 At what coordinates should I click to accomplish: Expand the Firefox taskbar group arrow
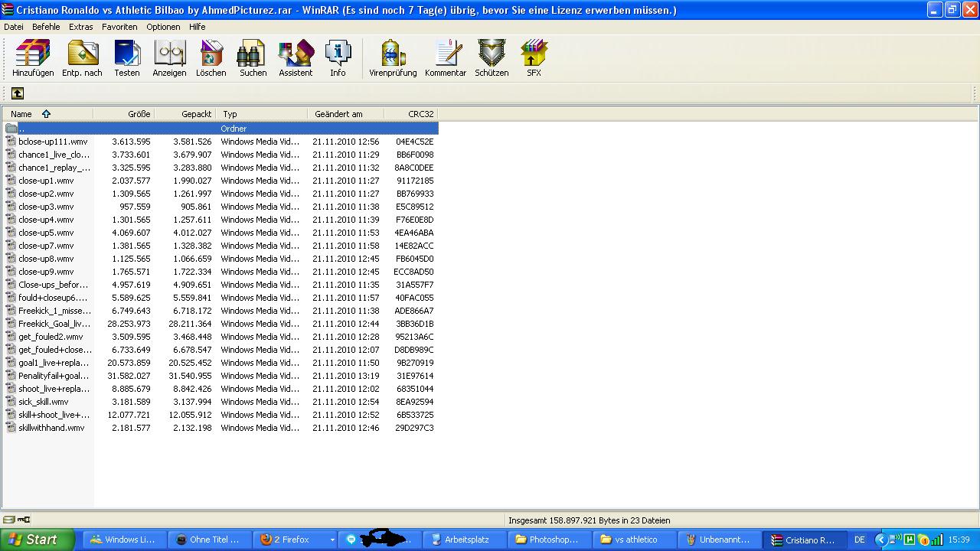[x=332, y=540]
